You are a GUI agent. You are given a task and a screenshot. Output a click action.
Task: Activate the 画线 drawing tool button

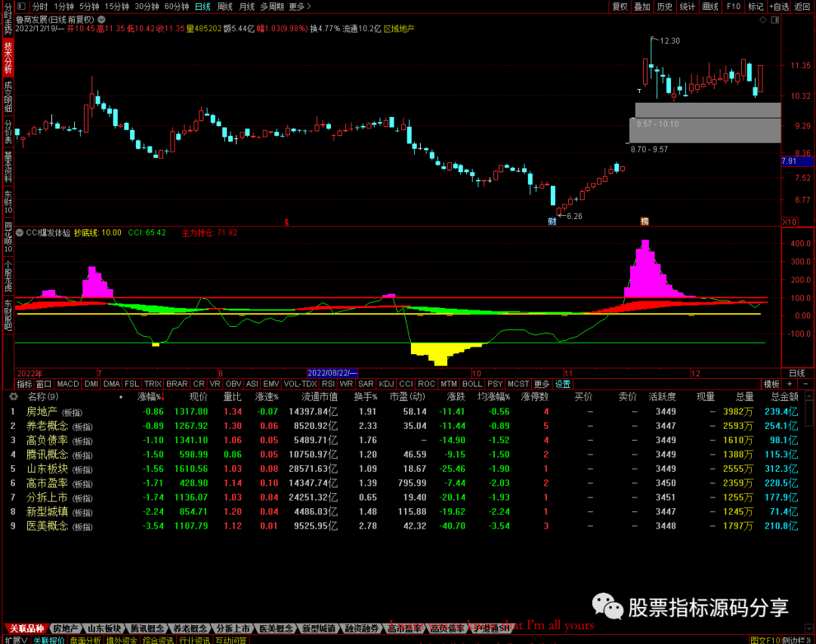[709, 6]
